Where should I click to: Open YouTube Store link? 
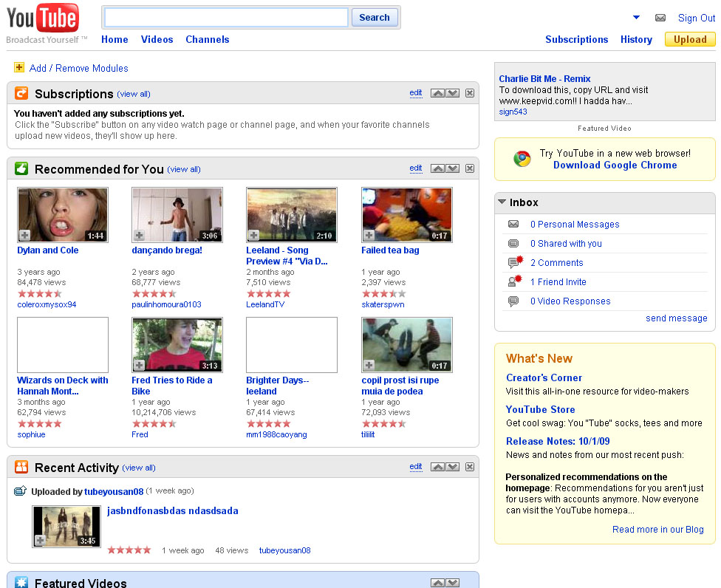540,409
